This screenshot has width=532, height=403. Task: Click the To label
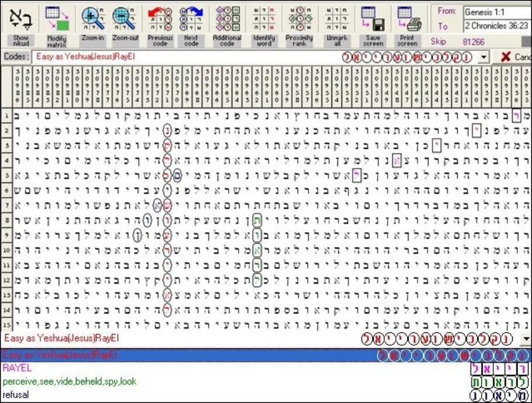[443, 26]
